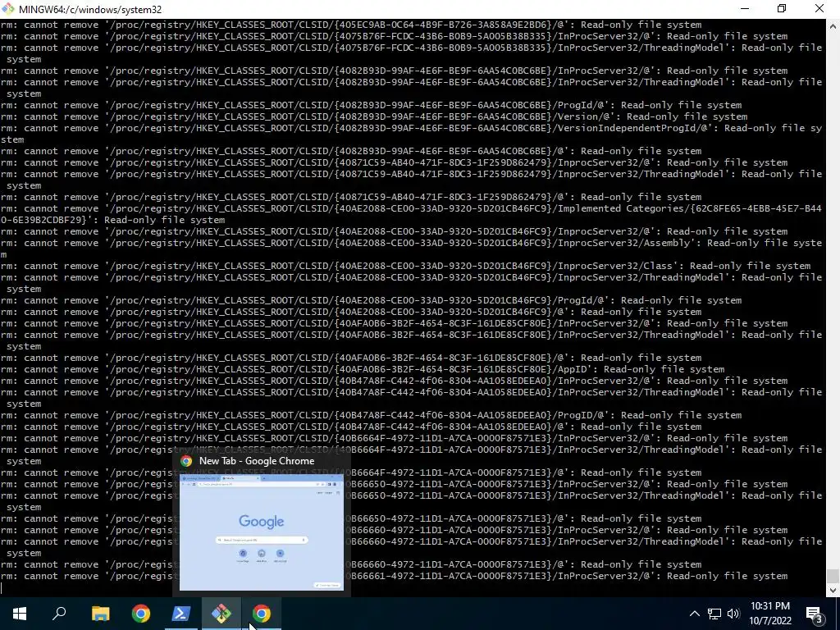
Task: Open the Windows Start menu
Action: point(20,614)
